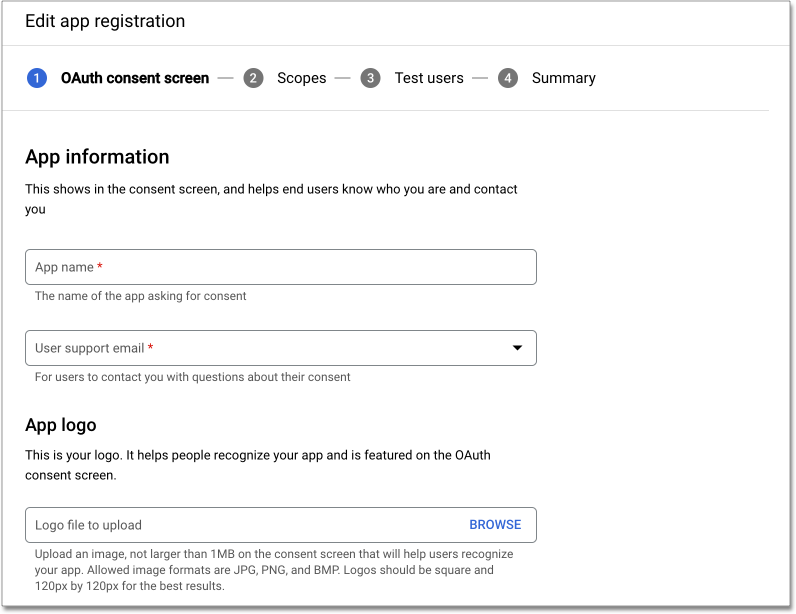Click the red asterisk beside User support email
Viewport: 796px width, 614px height.
pyautogui.click(x=151, y=348)
